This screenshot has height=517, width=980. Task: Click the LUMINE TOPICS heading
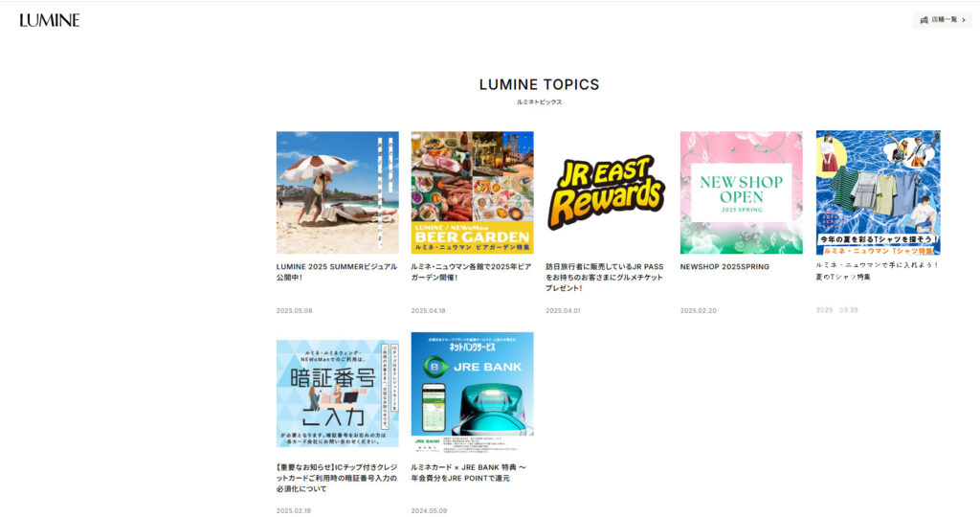tap(539, 84)
